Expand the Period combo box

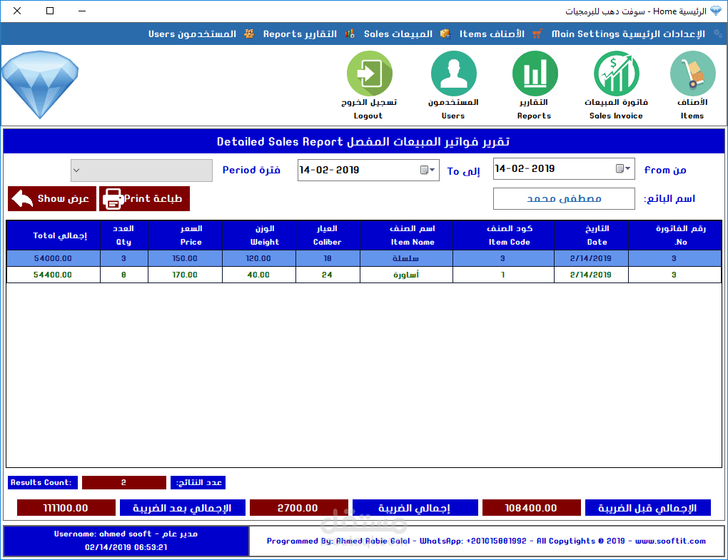pos(76,170)
